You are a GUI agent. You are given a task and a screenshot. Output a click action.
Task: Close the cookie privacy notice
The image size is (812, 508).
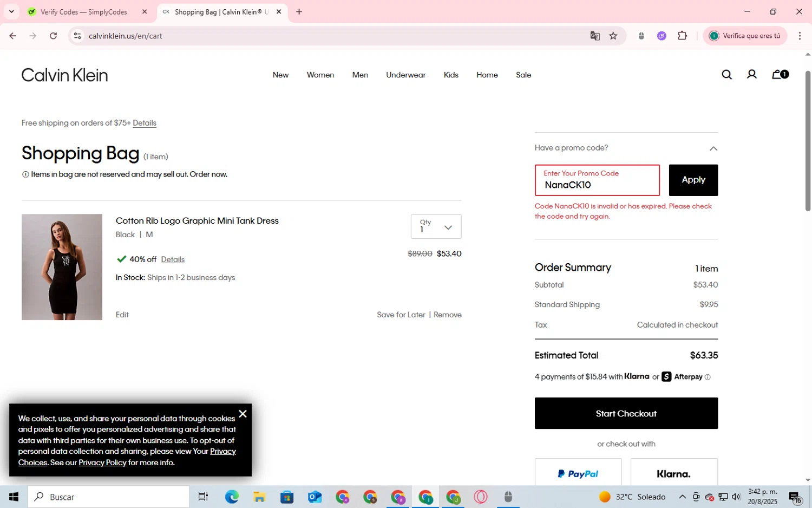(243, 414)
